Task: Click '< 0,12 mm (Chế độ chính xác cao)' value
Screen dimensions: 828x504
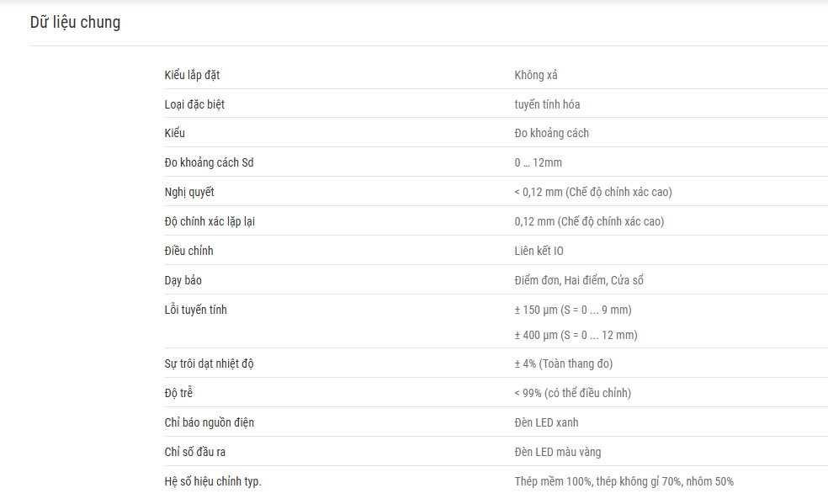Action: point(593,192)
